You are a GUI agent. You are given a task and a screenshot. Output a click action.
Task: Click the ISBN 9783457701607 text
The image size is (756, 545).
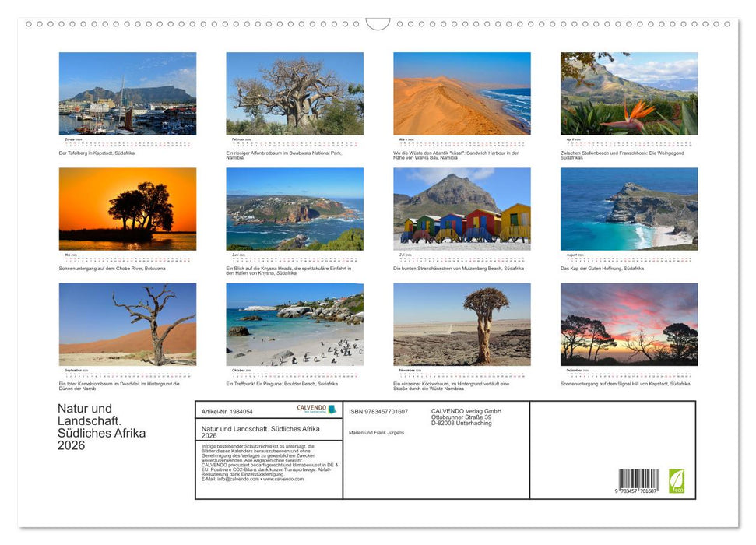click(x=378, y=411)
